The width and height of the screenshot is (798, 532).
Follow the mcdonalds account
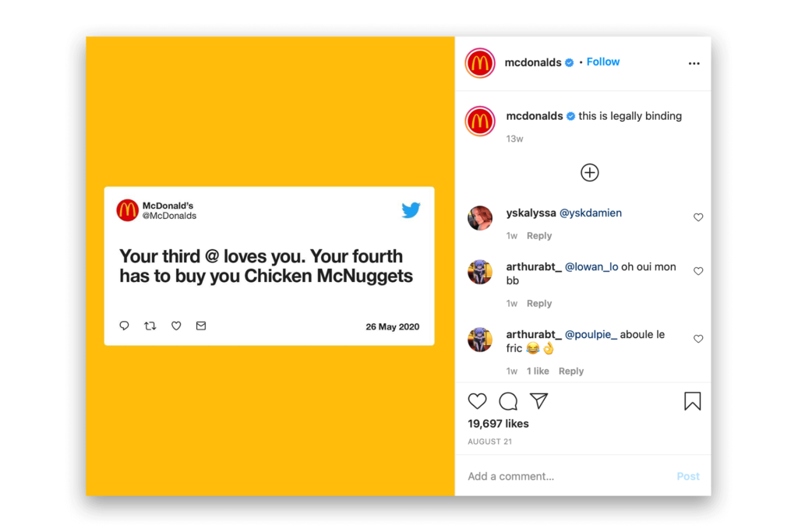click(603, 62)
